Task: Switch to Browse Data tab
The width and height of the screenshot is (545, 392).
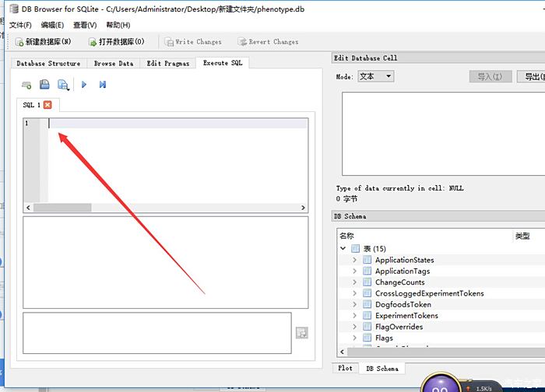Action: [x=114, y=63]
